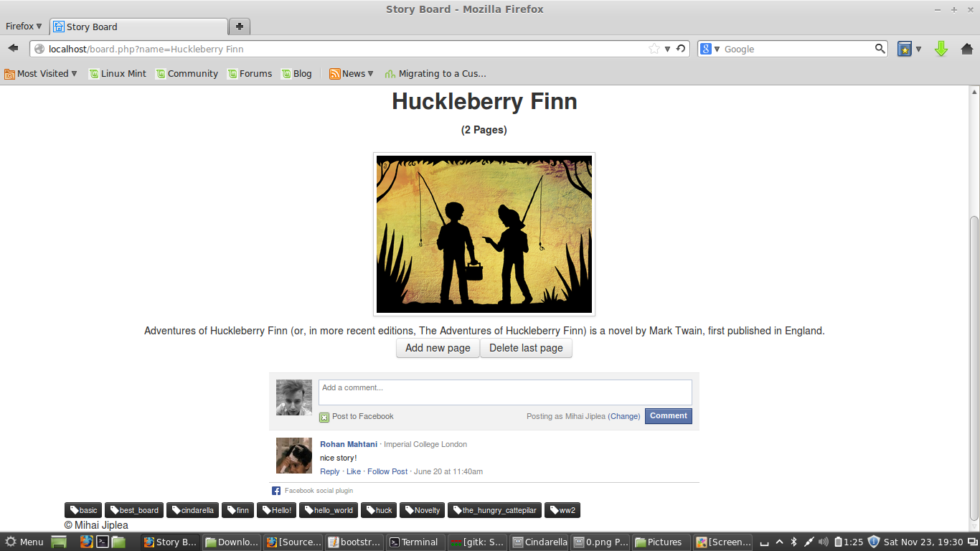Click Mihai Jiplea's commenter avatar
This screenshot has height=551, width=980.
point(294,397)
